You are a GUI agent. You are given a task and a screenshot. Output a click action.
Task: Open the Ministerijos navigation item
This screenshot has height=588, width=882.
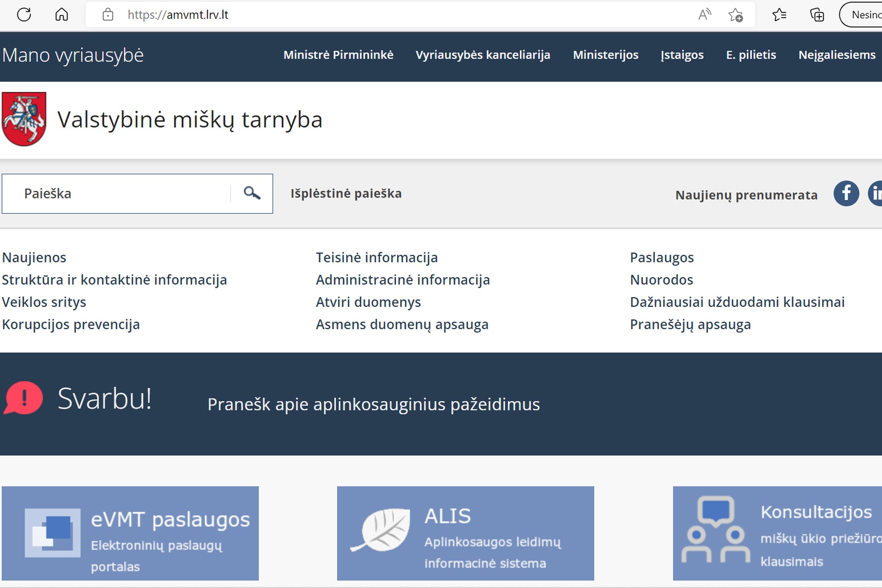click(606, 55)
